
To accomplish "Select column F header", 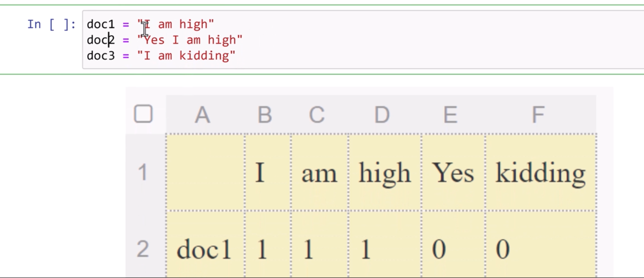I will click(x=538, y=115).
